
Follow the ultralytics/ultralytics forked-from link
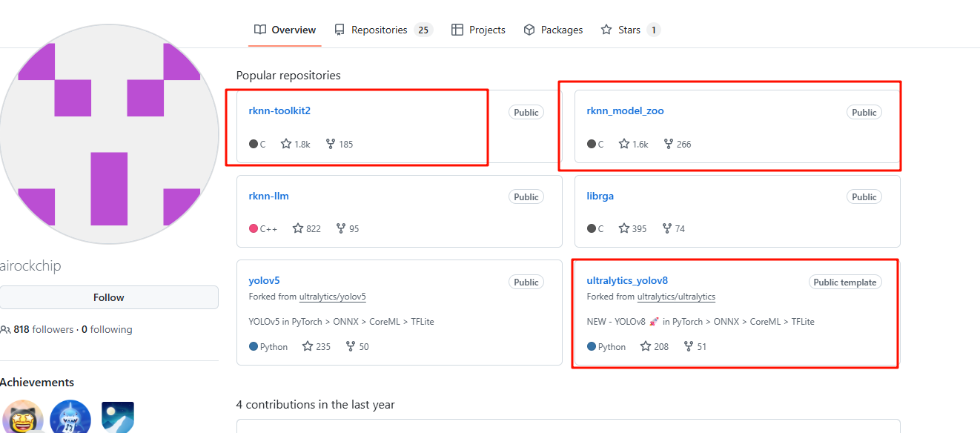676,297
